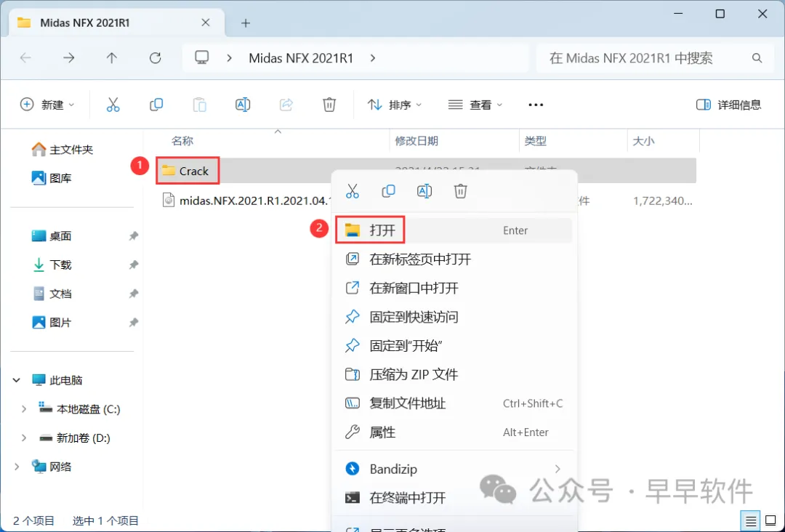Open the 新建 dropdown
785x532 pixels.
pos(47,105)
